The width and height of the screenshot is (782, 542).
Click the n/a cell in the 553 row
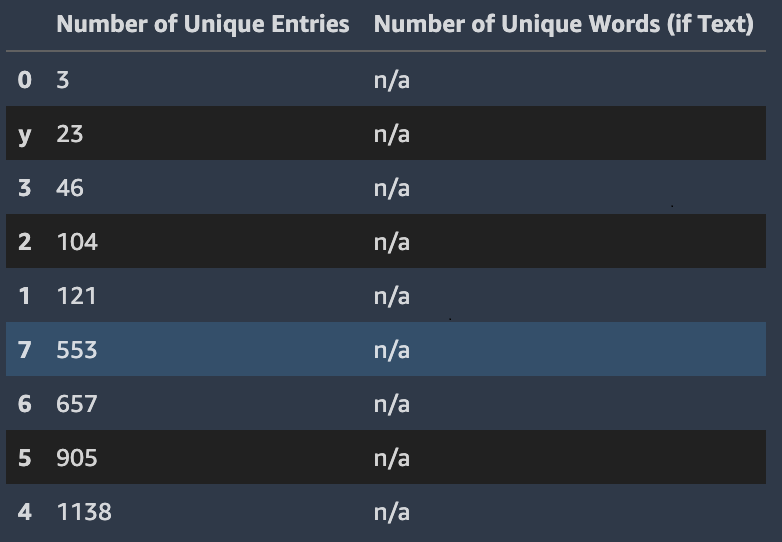[392, 350]
